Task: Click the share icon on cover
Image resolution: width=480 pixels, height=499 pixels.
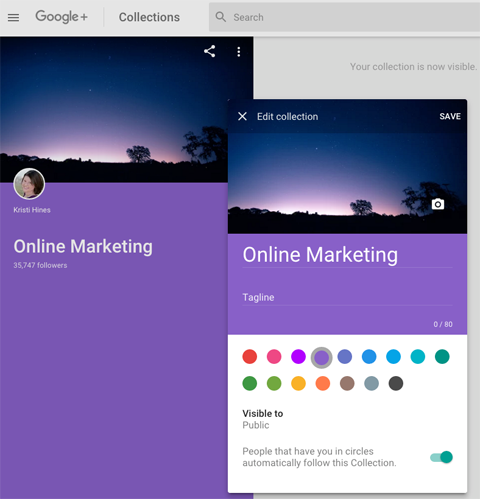Action: point(210,51)
